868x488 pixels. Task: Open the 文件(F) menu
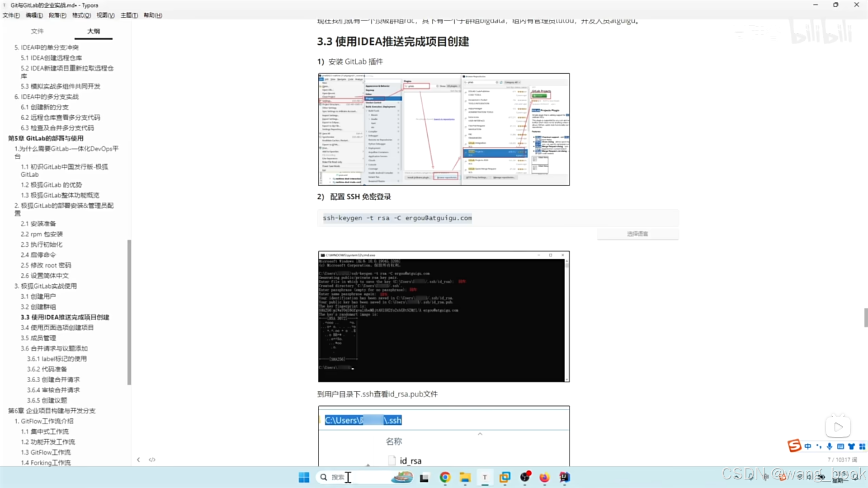[11, 15]
